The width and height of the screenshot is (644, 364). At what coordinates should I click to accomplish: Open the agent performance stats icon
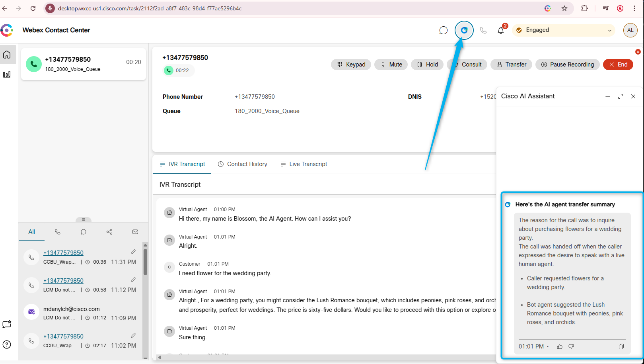(x=7, y=74)
